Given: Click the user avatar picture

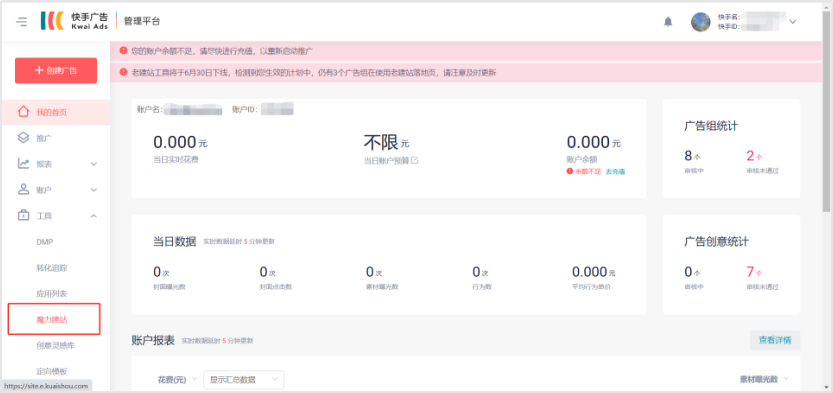Looking at the screenshot, I should 700,22.
